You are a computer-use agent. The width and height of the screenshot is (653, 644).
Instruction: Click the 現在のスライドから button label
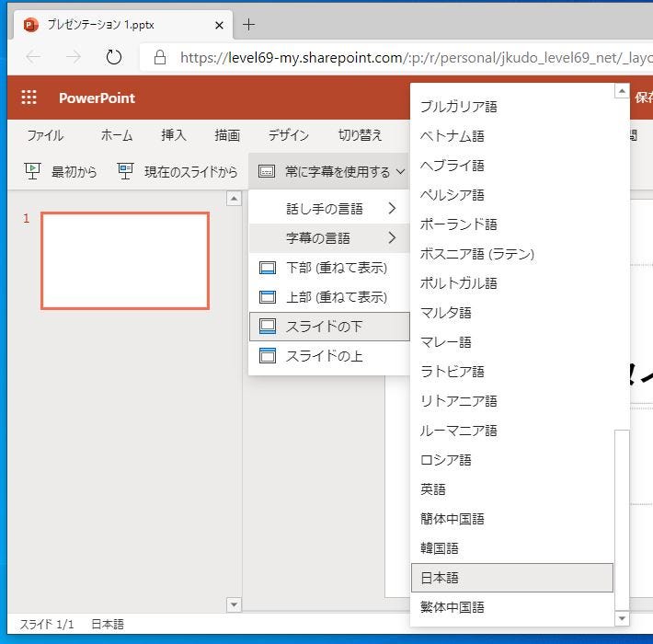click(190, 172)
